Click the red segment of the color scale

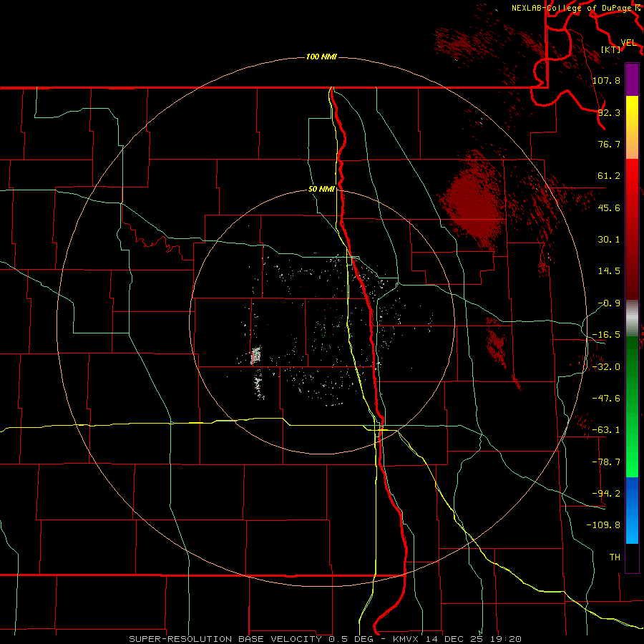click(x=632, y=229)
